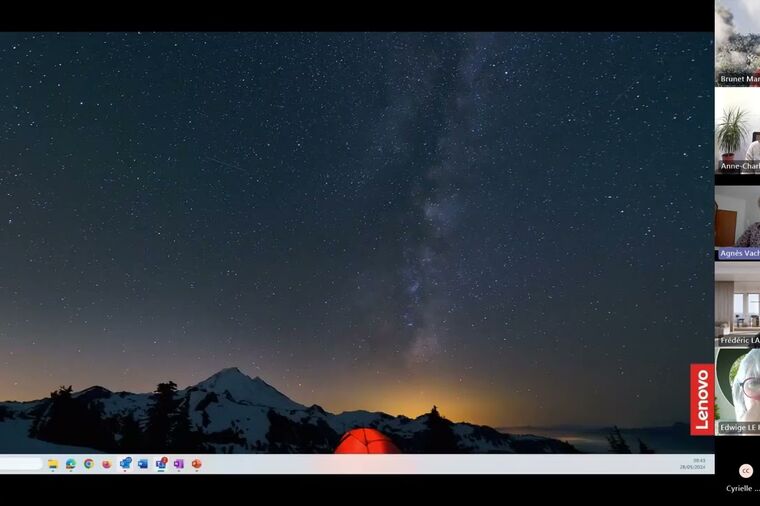Select Edwige participant video tile

pos(738,388)
